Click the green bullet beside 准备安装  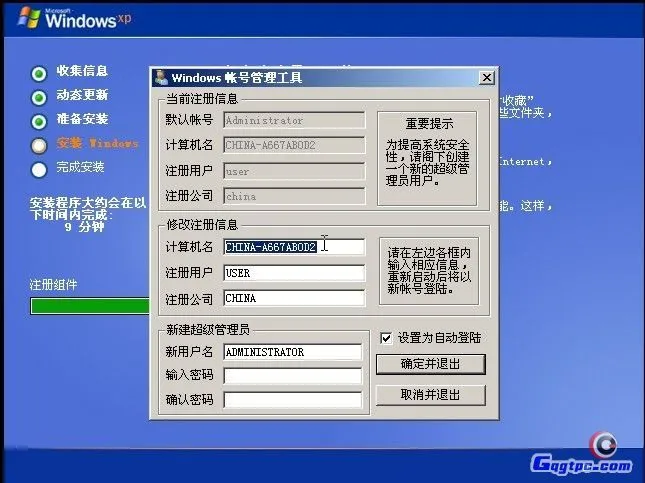(39, 122)
